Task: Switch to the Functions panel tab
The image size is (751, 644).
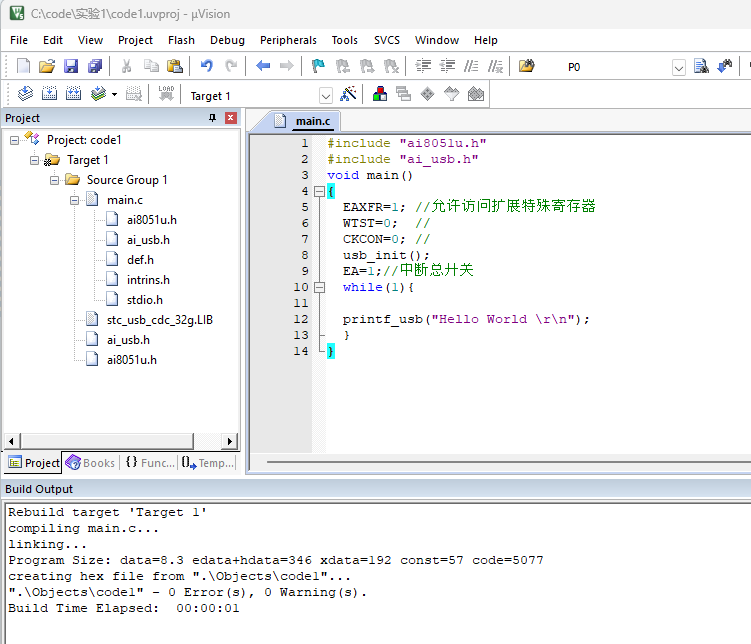Action: (x=150, y=463)
